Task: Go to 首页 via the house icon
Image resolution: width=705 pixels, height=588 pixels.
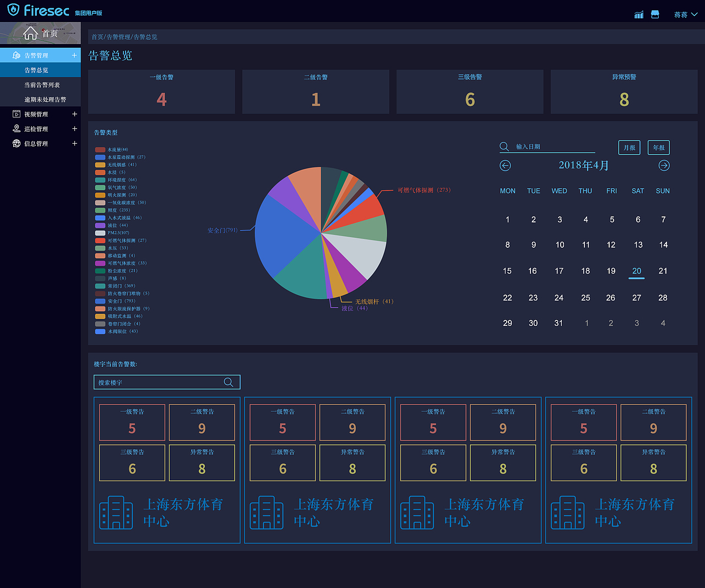Action: (x=30, y=34)
